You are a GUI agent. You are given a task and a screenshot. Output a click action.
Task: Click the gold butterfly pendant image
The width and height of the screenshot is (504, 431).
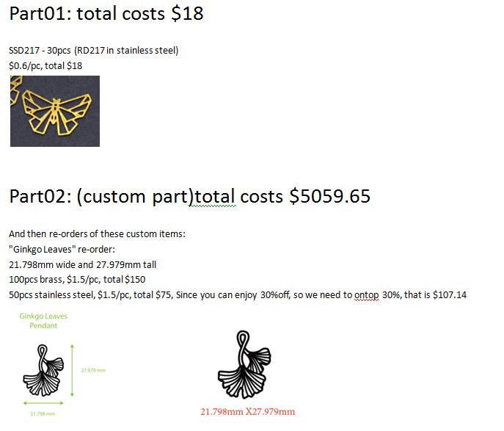click(54, 112)
